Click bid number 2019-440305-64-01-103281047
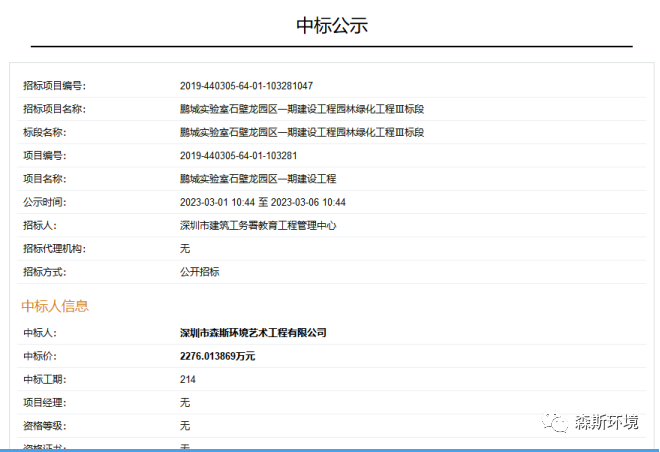 point(253,86)
